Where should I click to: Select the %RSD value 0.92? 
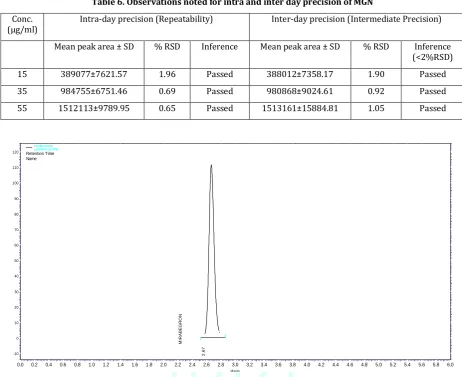point(376,91)
